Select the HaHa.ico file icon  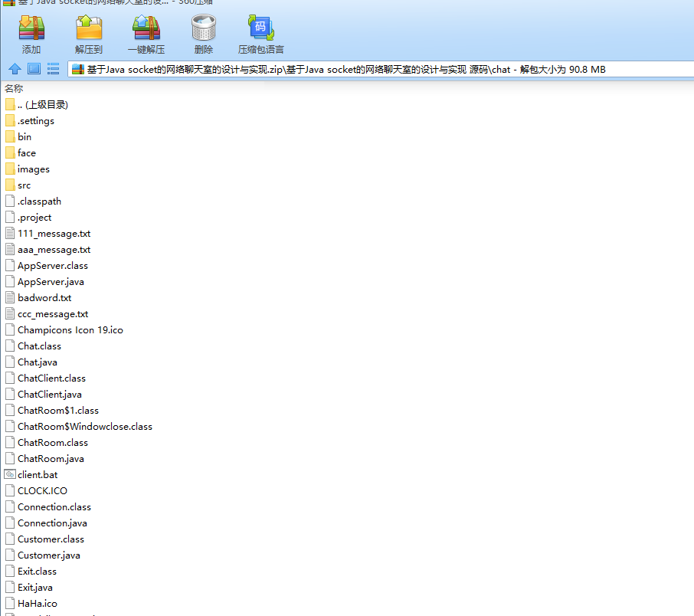tap(10, 603)
